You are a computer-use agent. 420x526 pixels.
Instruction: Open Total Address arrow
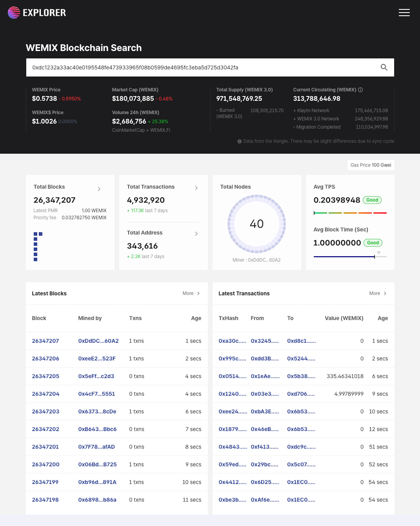click(x=196, y=234)
